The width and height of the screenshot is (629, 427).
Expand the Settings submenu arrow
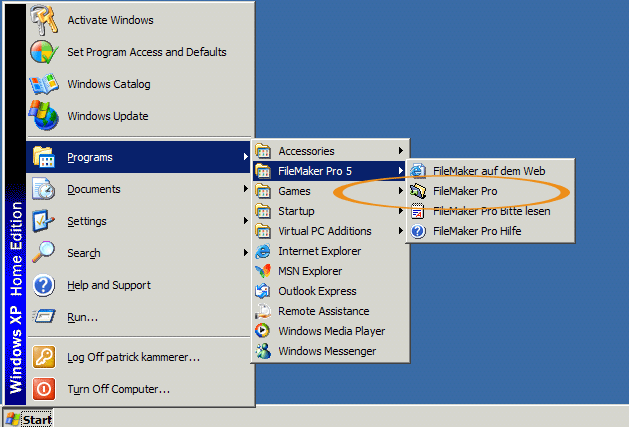pyautogui.click(x=246, y=221)
